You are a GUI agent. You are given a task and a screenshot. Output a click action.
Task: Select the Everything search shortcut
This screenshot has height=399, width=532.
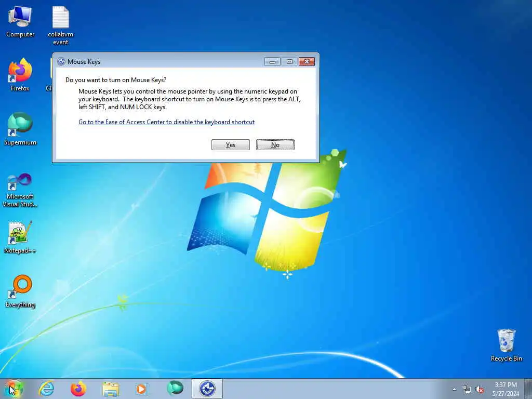click(20, 291)
